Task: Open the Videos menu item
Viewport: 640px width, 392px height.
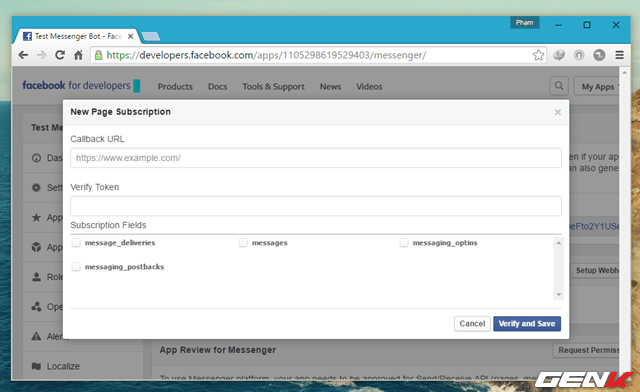Action: tap(369, 87)
